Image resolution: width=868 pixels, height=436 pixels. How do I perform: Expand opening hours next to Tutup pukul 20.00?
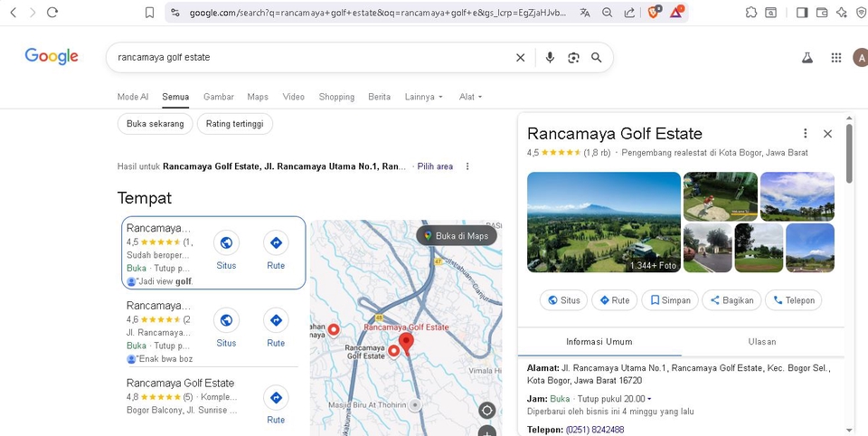point(649,399)
